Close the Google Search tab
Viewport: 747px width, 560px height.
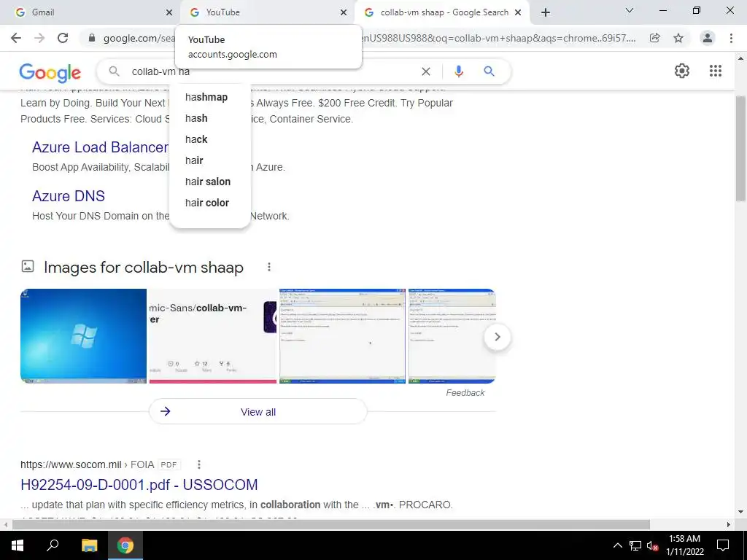(518, 12)
